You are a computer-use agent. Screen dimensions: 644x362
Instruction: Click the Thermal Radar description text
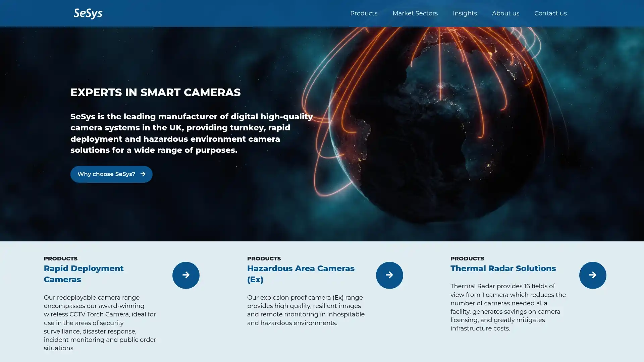point(508,307)
